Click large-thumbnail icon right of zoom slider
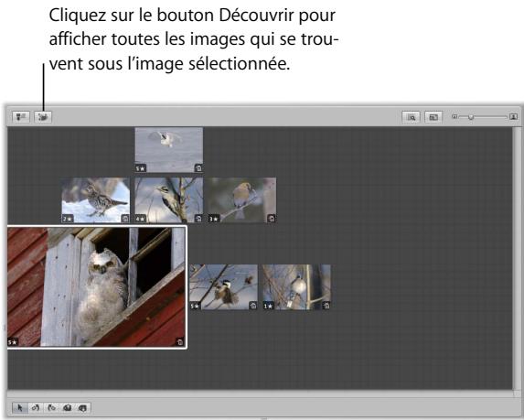Image resolution: width=524 pixels, height=420 pixels. coord(513,116)
